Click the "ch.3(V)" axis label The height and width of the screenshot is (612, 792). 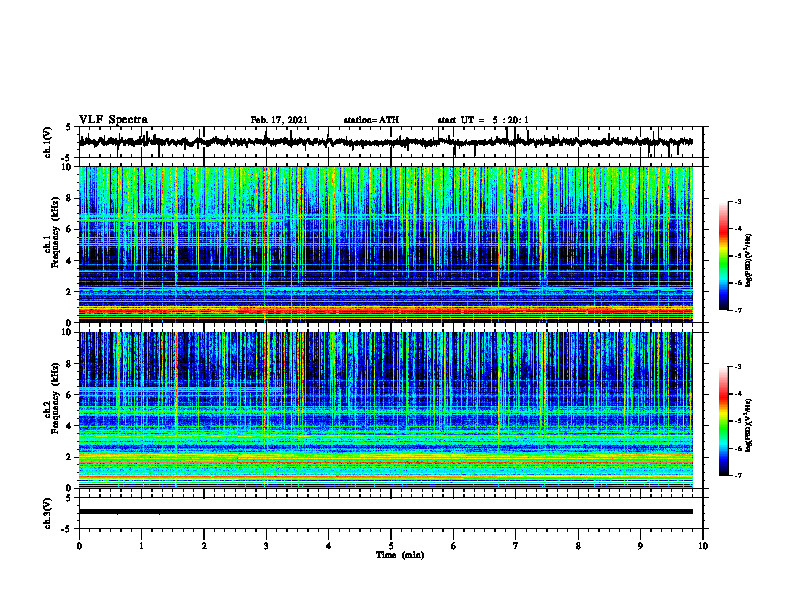[x=48, y=513]
